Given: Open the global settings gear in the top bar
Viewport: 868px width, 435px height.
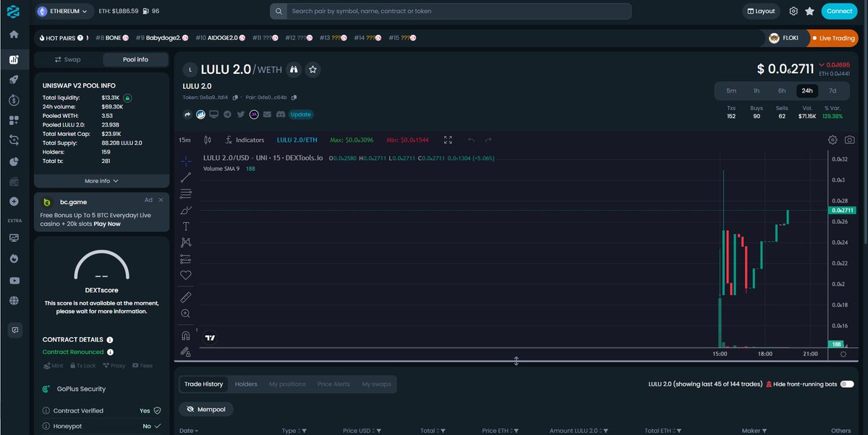Looking at the screenshot, I should tap(793, 11).
